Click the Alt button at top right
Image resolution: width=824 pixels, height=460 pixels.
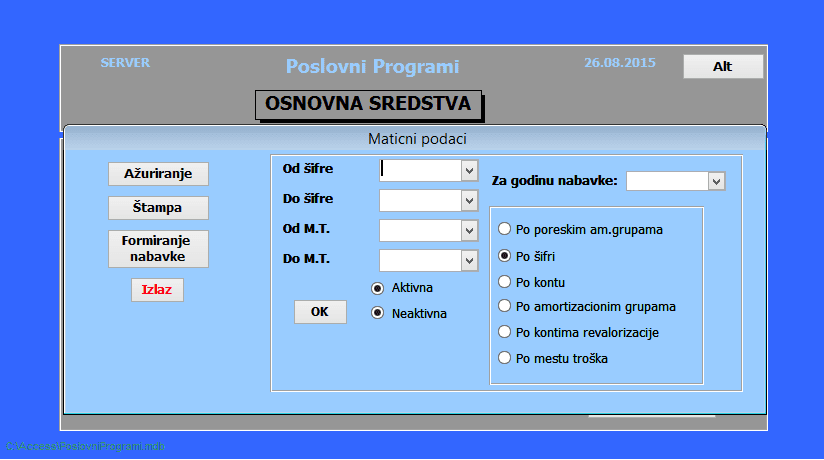point(722,66)
